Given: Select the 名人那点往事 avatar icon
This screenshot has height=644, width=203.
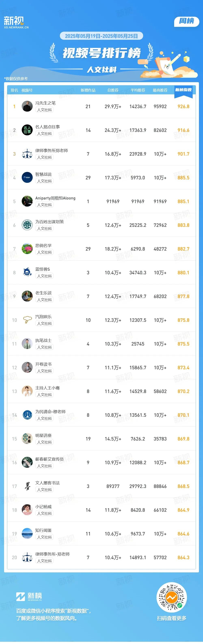Looking at the screenshot, I should click(x=27, y=130).
